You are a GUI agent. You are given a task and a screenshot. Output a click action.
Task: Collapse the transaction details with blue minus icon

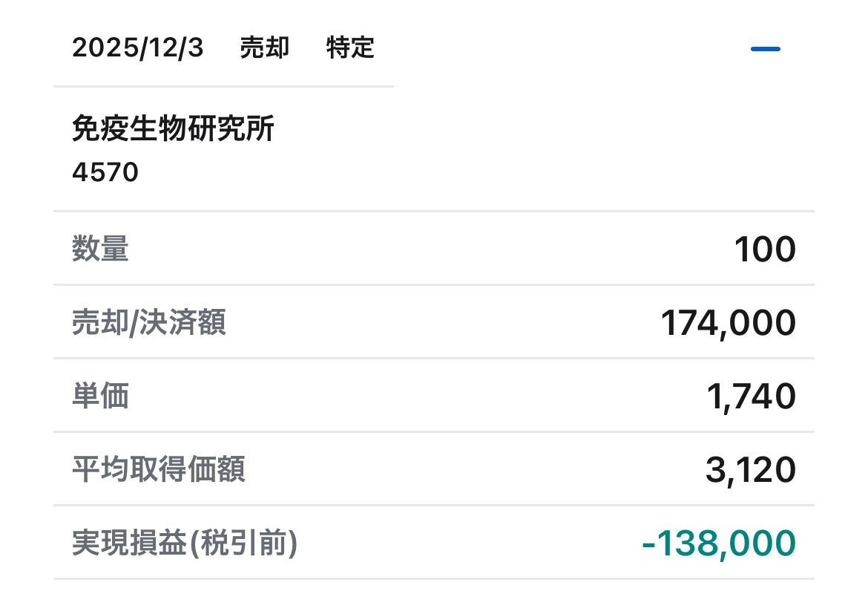765,49
